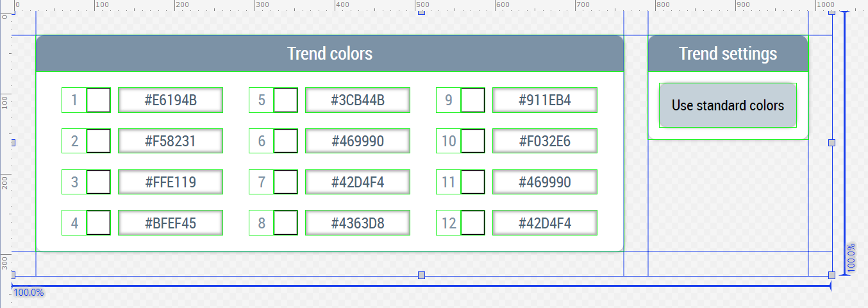Choose the color swatch for trend 10
This screenshot has height=308, width=868.
pyautogui.click(x=473, y=141)
